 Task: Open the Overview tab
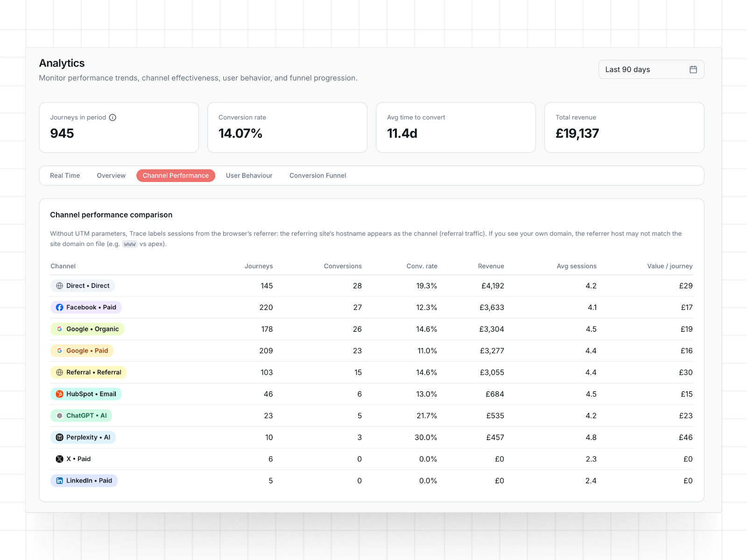tap(111, 176)
